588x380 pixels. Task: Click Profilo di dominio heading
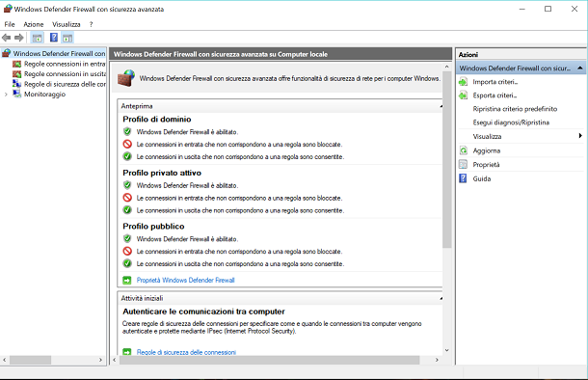pos(157,119)
